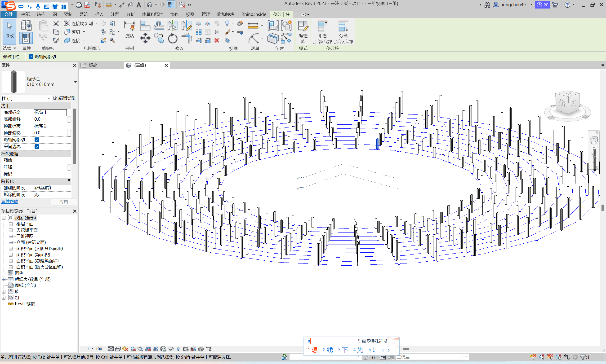Click the red Delete icon
The height and width of the screenshot is (364, 606).
[217, 40]
